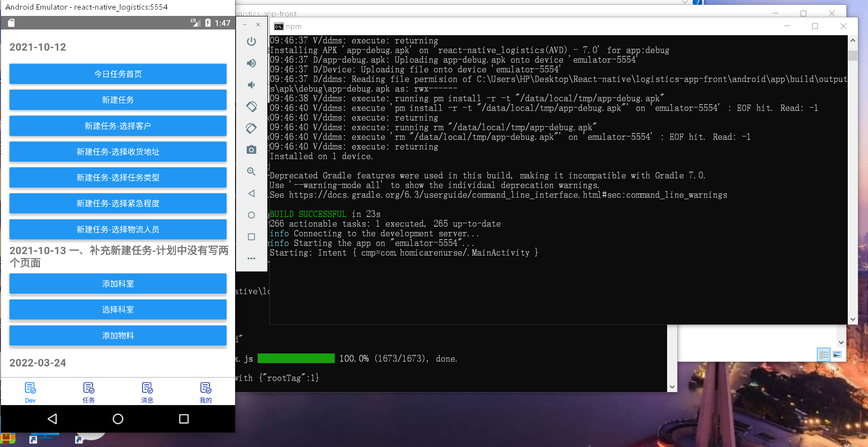The width and height of the screenshot is (868, 447).
Task: Tap the Android Back triangle button
Action: (52, 419)
